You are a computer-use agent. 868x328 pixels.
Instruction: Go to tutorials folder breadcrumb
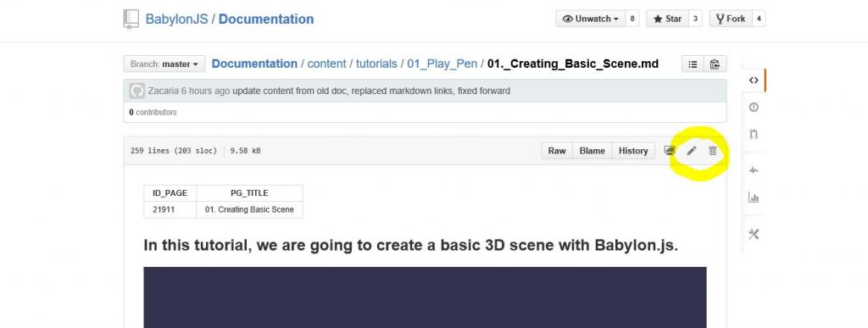coord(376,64)
